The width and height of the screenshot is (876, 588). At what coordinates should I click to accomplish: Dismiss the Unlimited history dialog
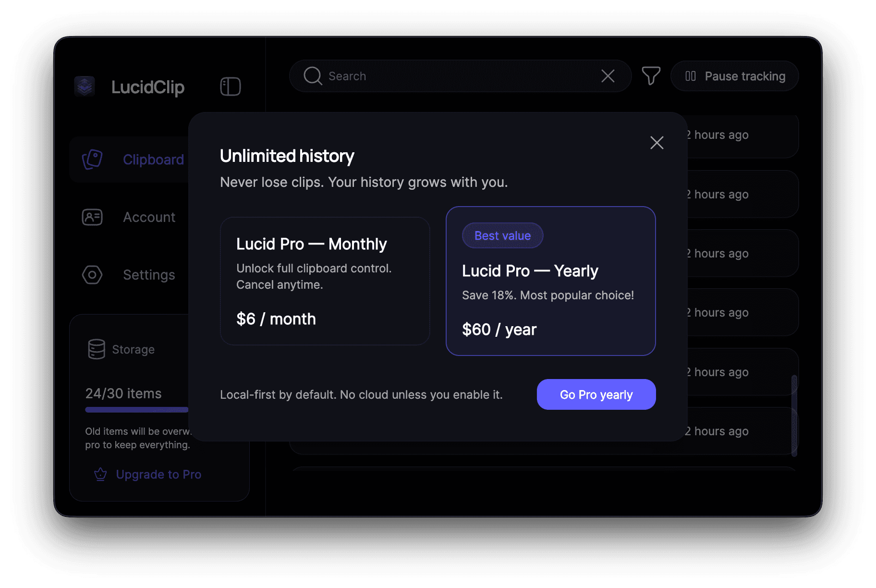pyautogui.click(x=657, y=143)
